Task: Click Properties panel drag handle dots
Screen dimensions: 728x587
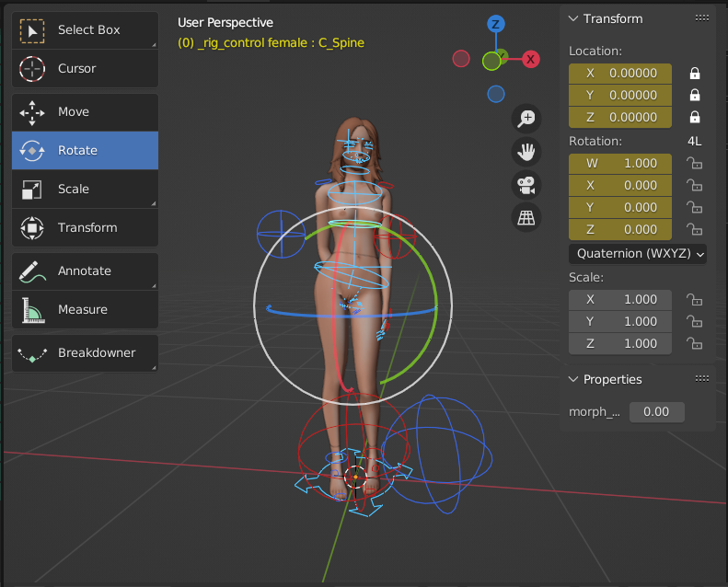Action: pyautogui.click(x=702, y=379)
